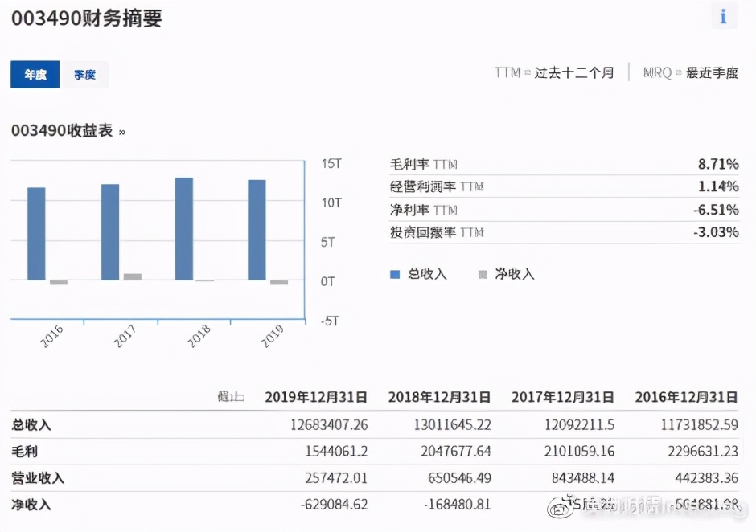Viewport: 756px width, 532px height.
Task: Open the info icon at top right
Action: [723, 14]
